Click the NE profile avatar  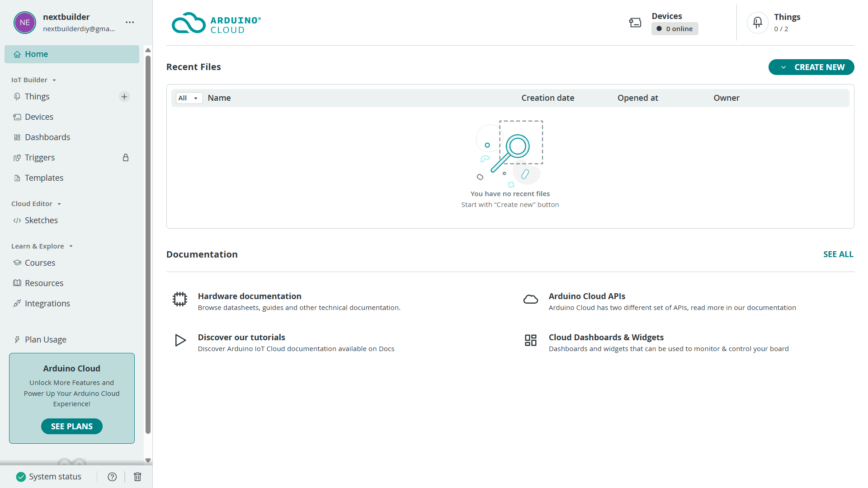point(25,23)
